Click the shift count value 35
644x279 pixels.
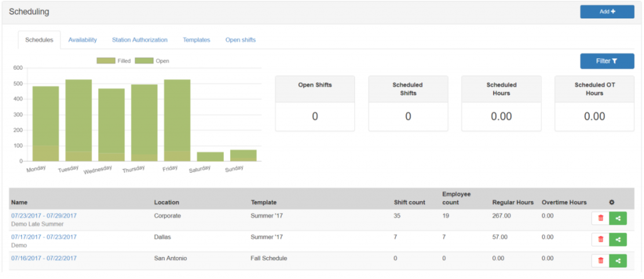pyautogui.click(x=397, y=216)
